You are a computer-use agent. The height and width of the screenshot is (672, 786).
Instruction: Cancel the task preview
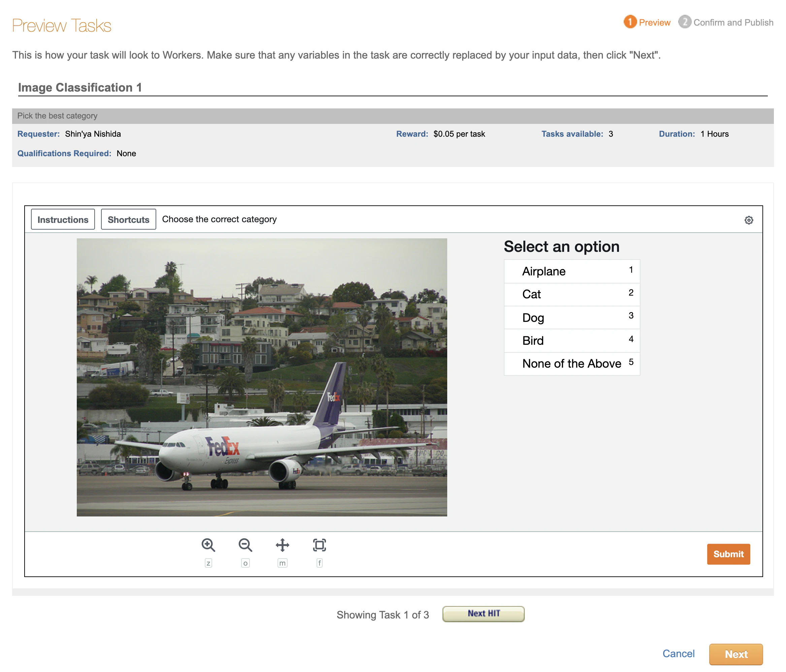[678, 653]
